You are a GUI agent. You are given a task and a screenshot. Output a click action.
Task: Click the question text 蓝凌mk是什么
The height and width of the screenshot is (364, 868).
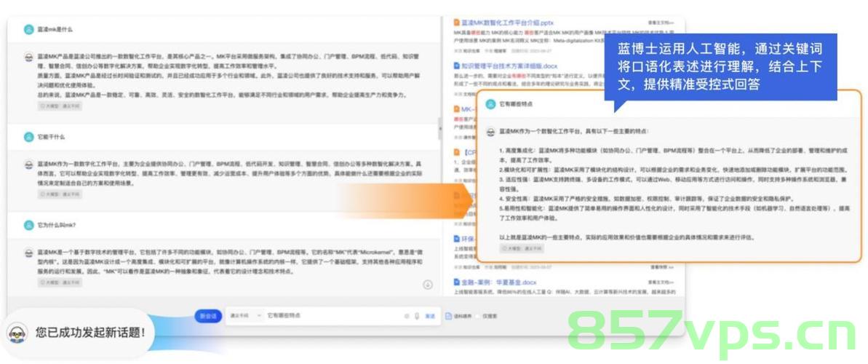55,29
